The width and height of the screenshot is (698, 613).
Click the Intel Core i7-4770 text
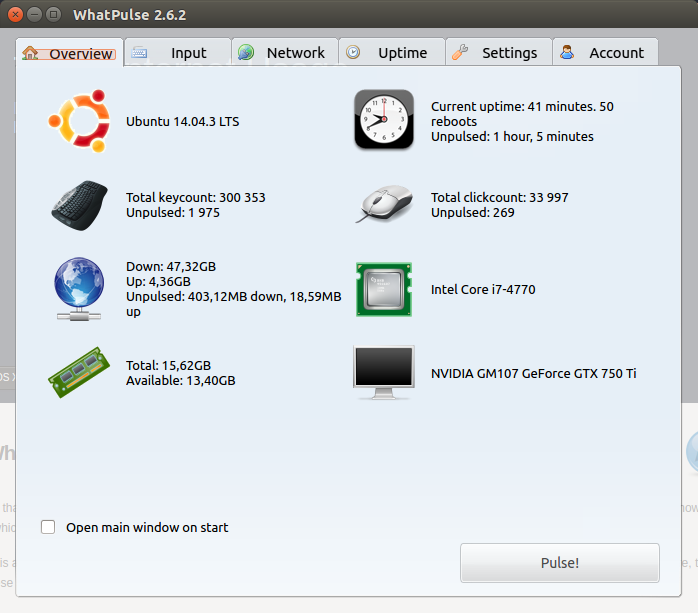pos(483,289)
